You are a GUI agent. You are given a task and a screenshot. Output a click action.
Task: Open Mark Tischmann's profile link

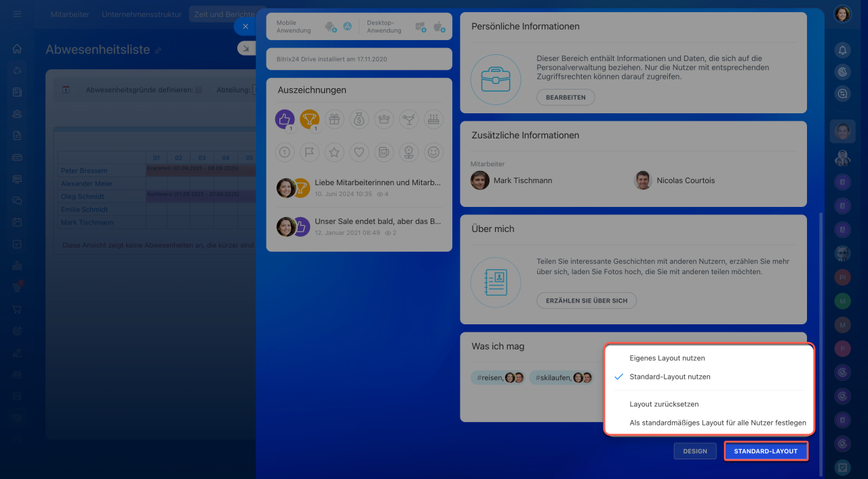(522, 180)
